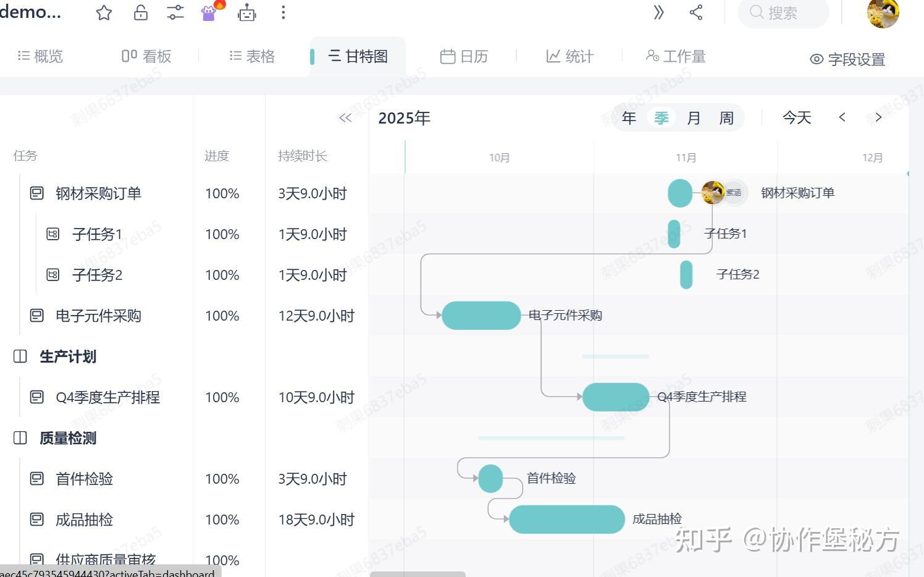The width and height of the screenshot is (924, 577).
Task: Set timeline scale to 周
Action: pyautogui.click(x=726, y=118)
